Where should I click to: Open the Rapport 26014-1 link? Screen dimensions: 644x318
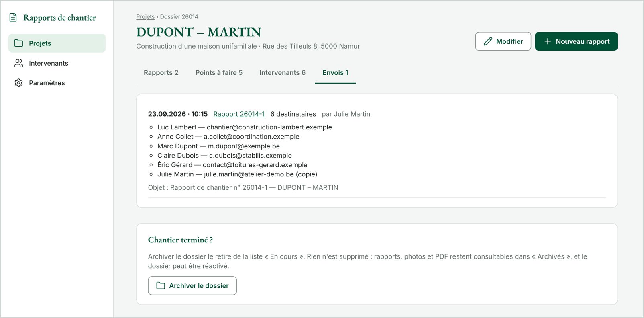[x=239, y=114]
